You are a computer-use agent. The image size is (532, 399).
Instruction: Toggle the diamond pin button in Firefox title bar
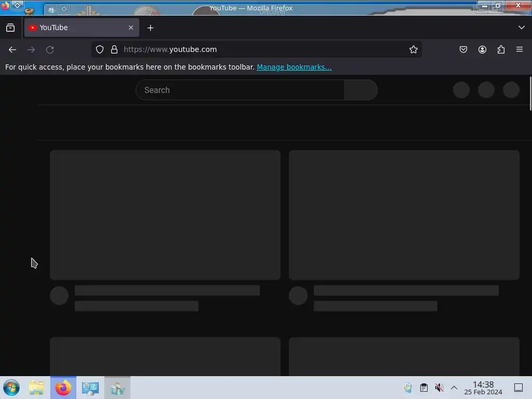(17, 5)
